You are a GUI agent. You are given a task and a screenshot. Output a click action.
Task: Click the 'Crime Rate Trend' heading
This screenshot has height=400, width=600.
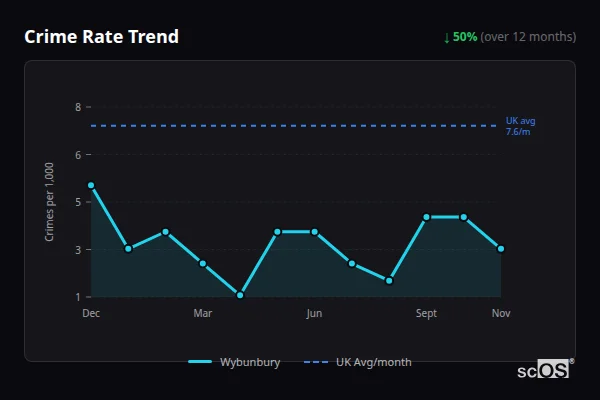[101, 37]
